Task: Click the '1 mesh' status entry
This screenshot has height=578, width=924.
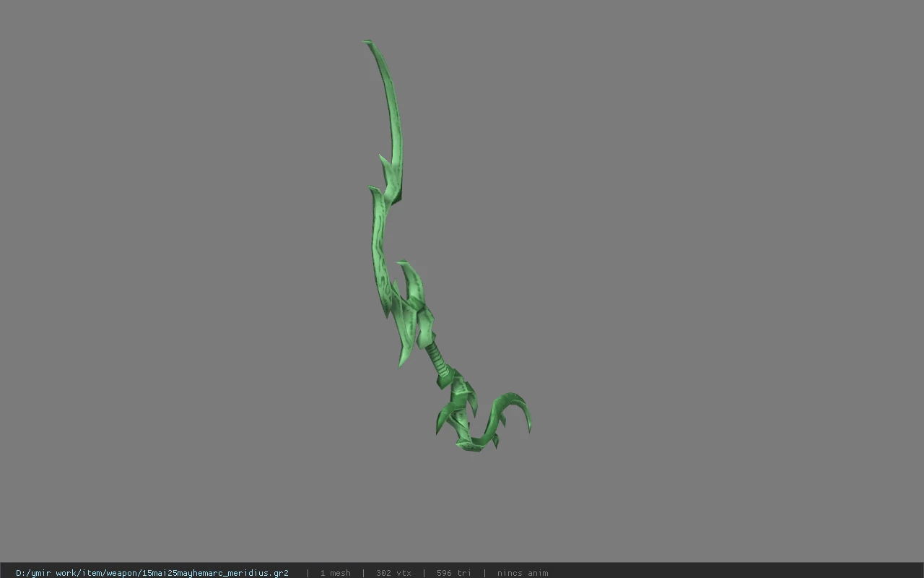Action: (x=335, y=573)
